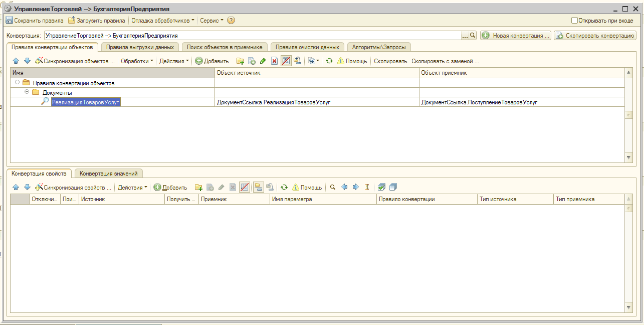Click hourglass icon in properties toolbar

(x=367, y=187)
